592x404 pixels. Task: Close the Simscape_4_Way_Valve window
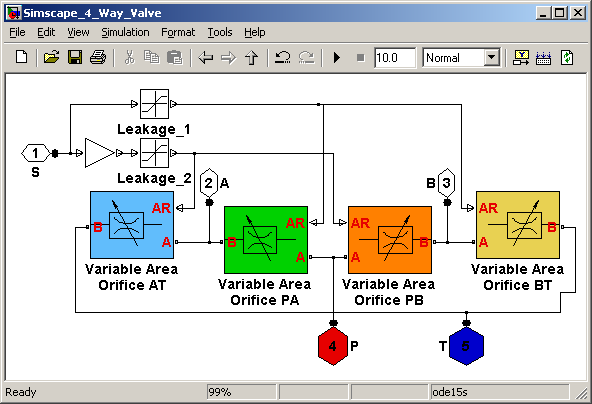coord(577,13)
